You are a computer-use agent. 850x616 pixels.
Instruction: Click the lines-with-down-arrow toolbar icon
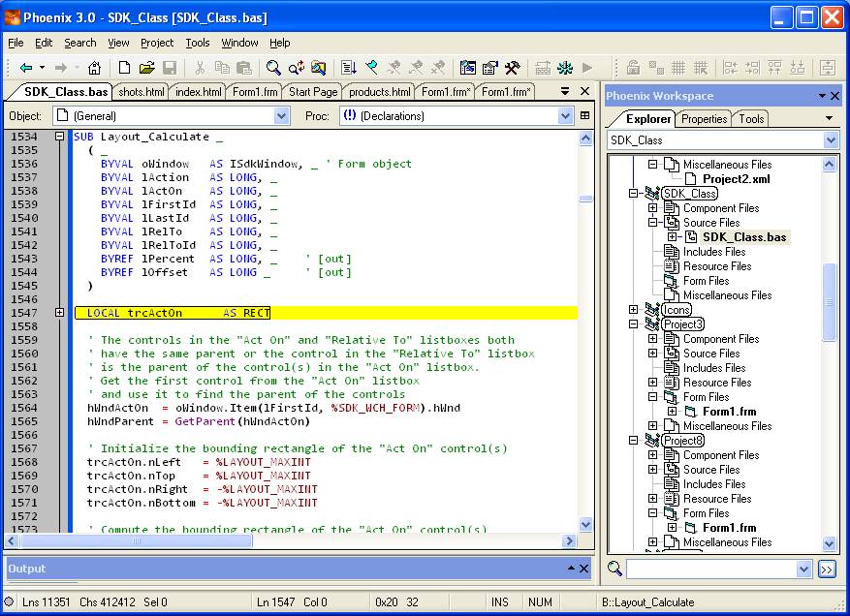coord(349,68)
